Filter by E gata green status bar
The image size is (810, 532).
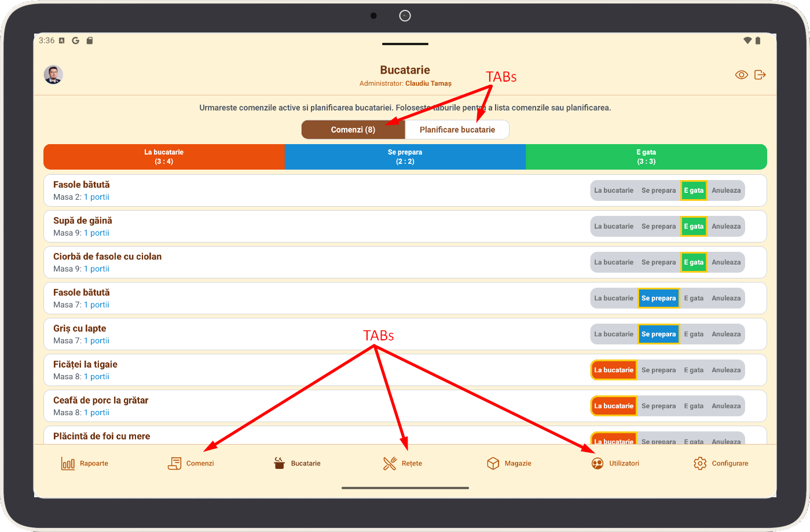pos(646,157)
